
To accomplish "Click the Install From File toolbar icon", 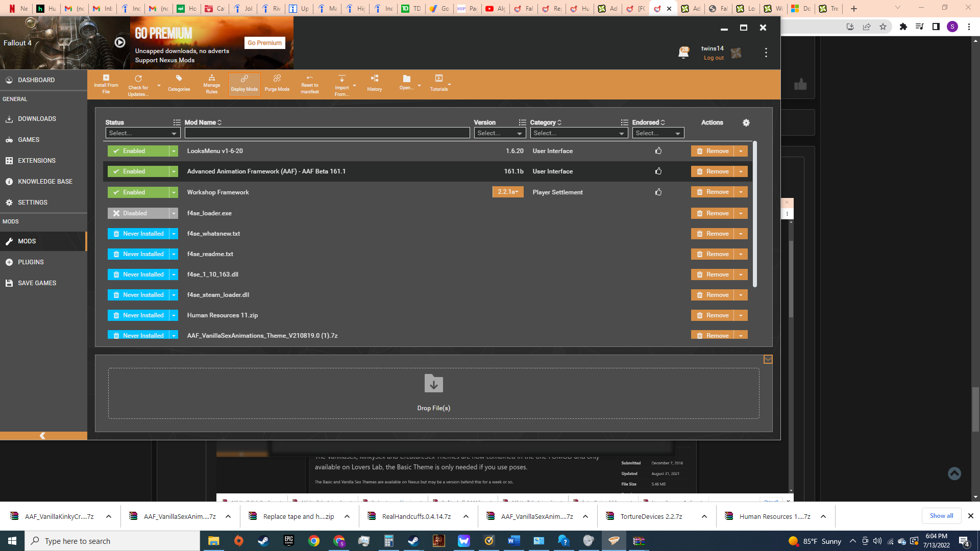I will coord(106,84).
